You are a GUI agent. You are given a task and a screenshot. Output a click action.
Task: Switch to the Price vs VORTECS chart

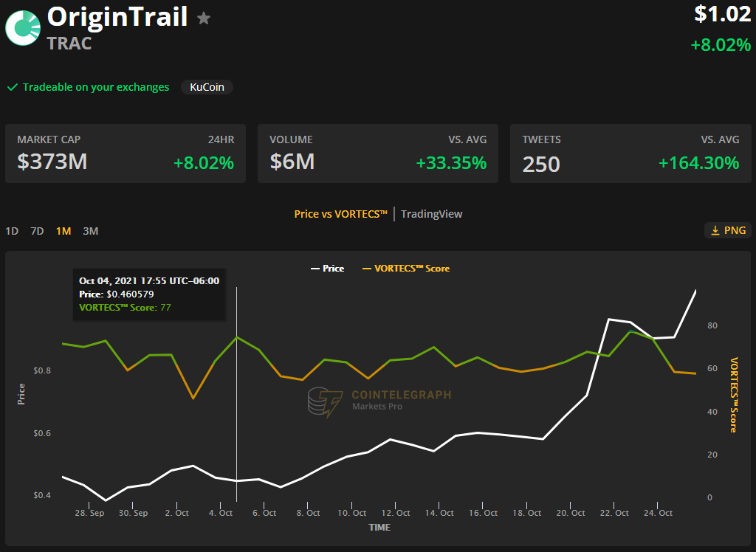click(x=341, y=214)
